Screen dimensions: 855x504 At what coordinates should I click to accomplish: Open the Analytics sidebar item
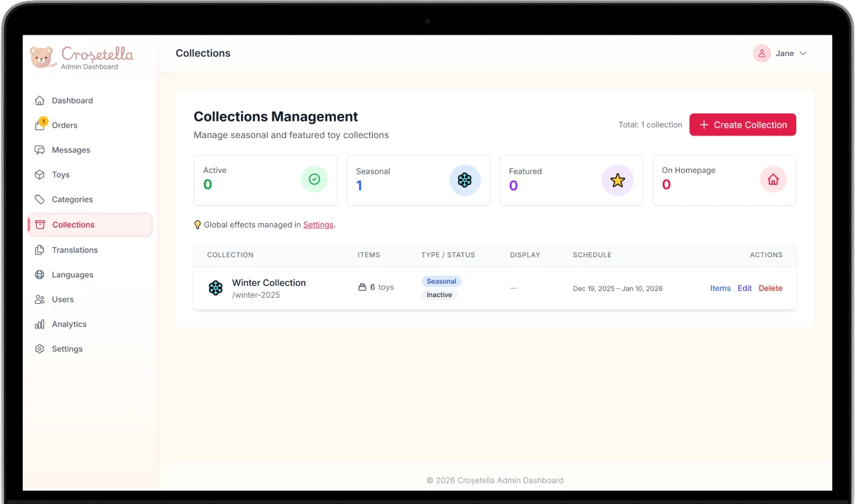pos(90,324)
